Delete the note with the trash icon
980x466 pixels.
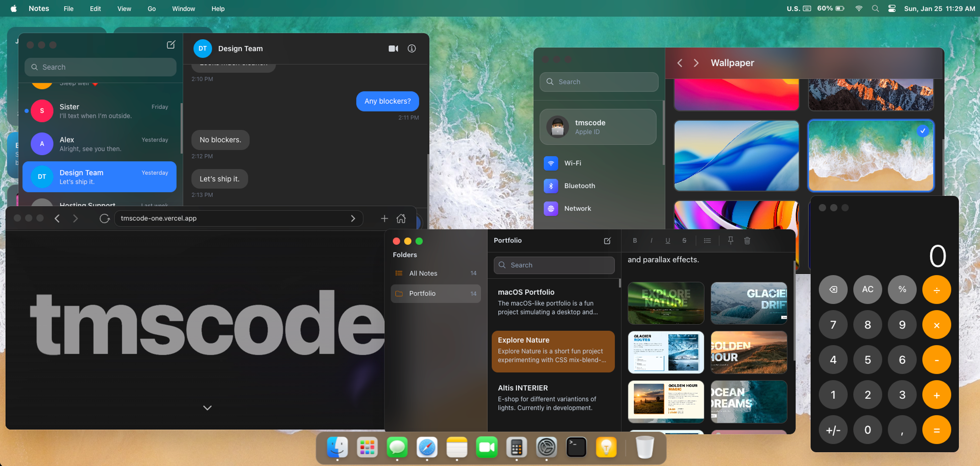(x=747, y=240)
